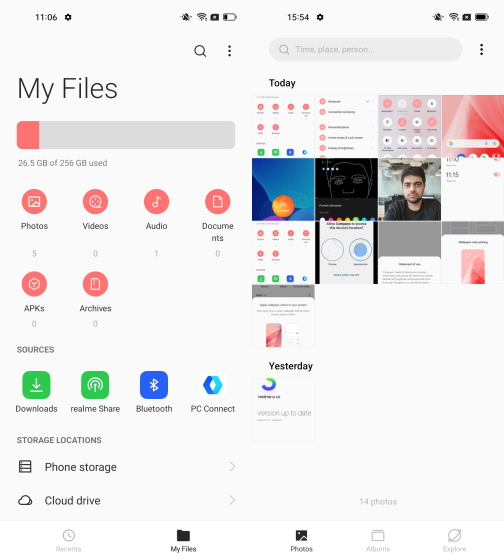Expand Phone storage chevron
The width and height of the screenshot is (504, 560).
pos(232,466)
